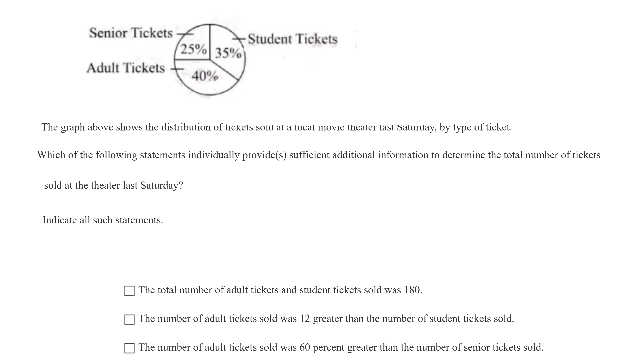The width and height of the screenshot is (643, 364).
Task: Click the 'Indicate all such statements.' instruction
Action: tap(103, 220)
